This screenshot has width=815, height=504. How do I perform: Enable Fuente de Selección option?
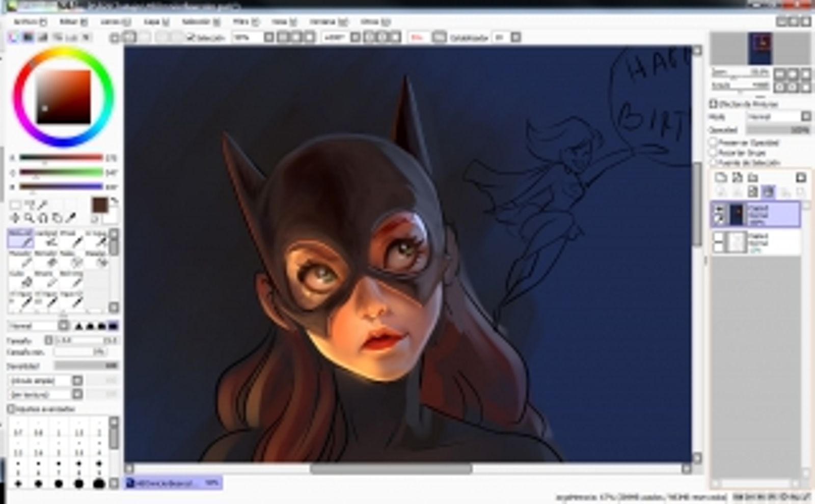point(714,163)
